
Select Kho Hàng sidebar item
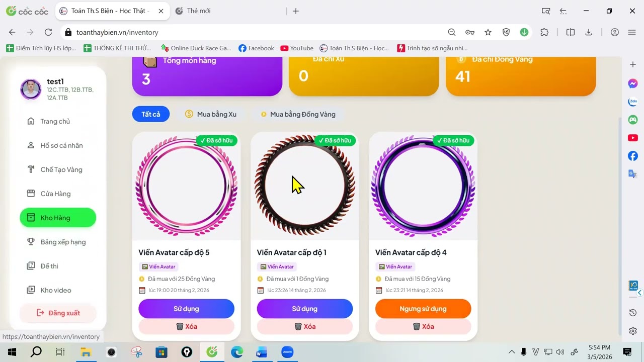(x=58, y=218)
